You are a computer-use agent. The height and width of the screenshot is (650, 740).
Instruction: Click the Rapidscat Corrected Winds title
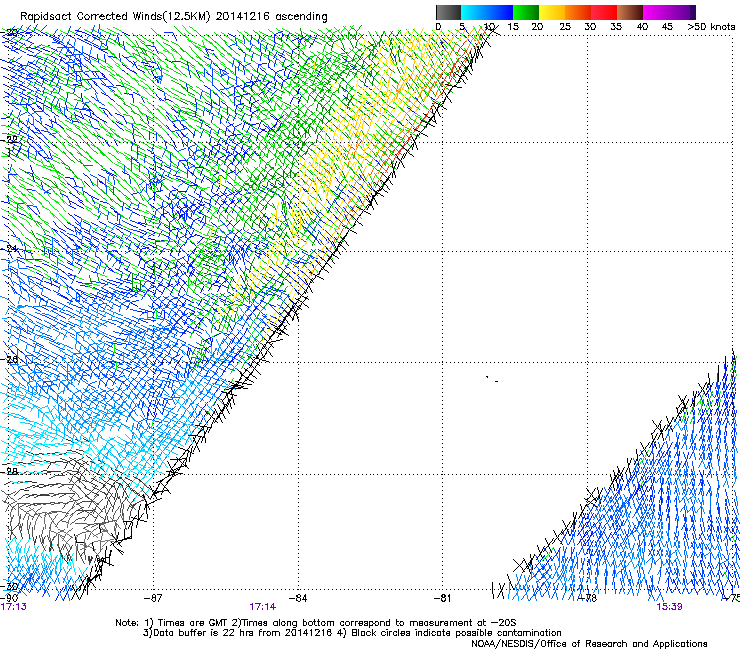click(x=174, y=17)
